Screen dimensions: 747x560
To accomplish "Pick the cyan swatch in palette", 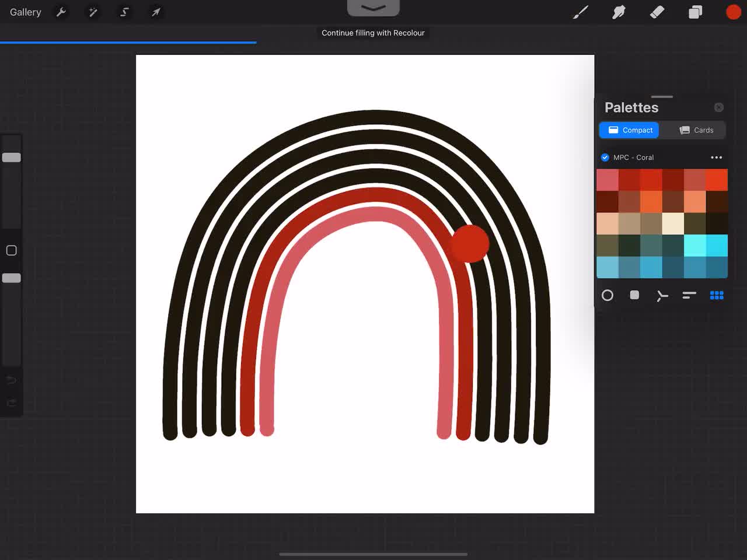I will pyautogui.click(x=694, y=246).
